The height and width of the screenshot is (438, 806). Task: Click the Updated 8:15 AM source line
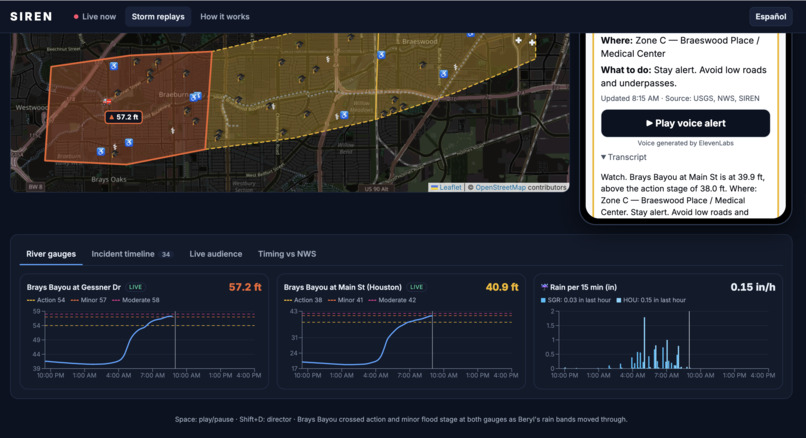click(680, 99)
